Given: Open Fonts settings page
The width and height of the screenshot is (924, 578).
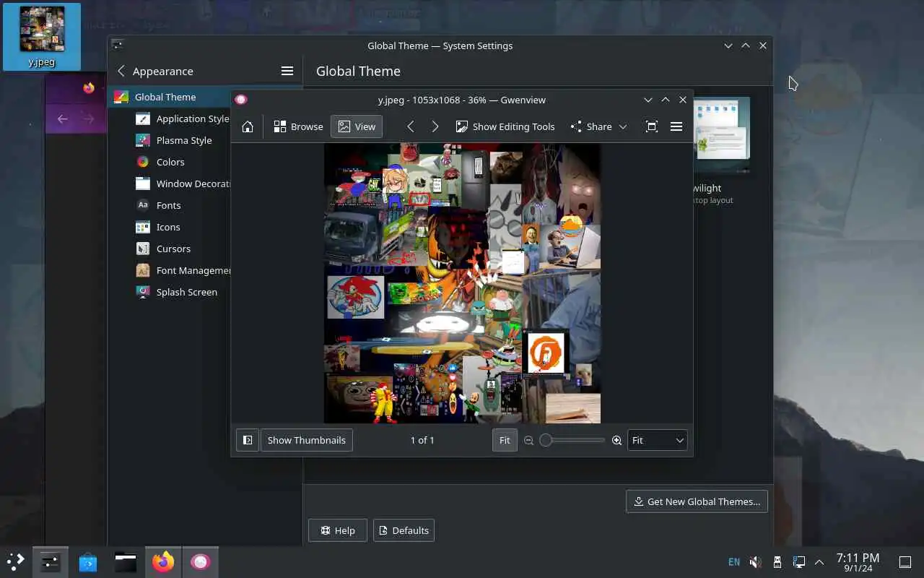Looking at the screenshot, I should pyautogui.click(x=159, y=205).
